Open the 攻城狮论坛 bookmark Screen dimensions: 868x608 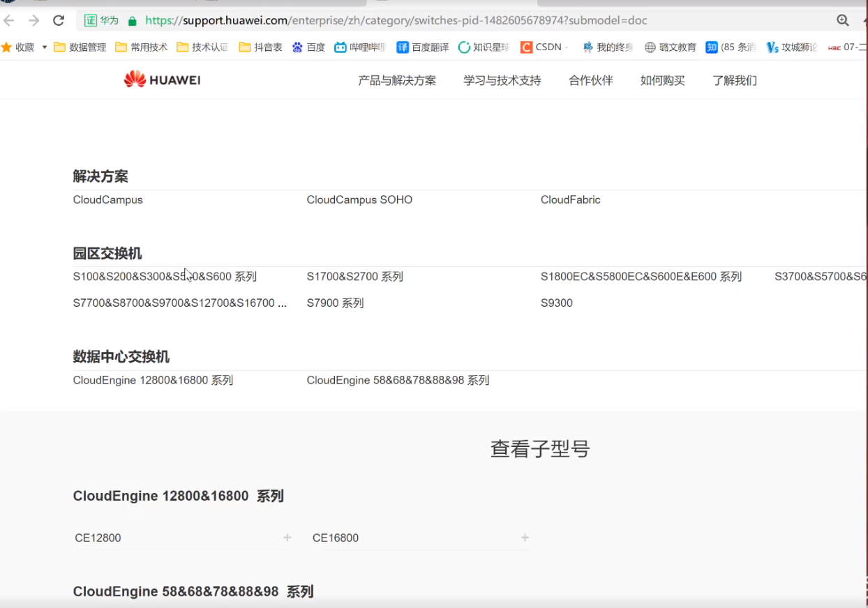pyautogui.click(x=791, y=47)
